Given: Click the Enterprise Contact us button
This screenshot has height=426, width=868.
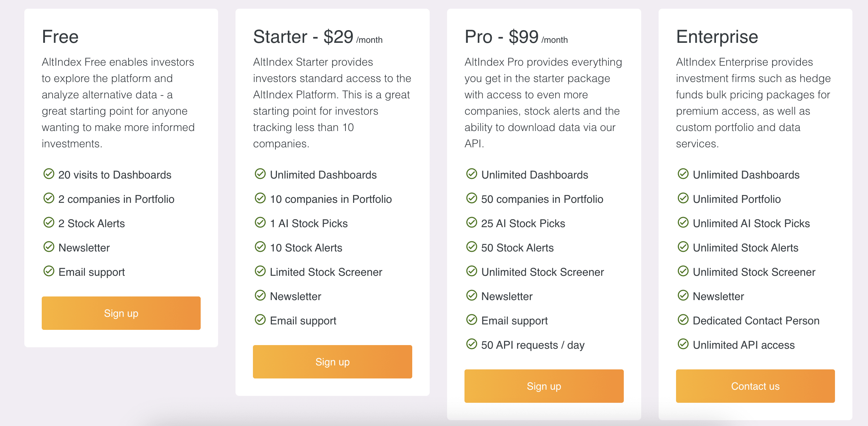Looking at the screenshot, I should click(x=755, y=386).
